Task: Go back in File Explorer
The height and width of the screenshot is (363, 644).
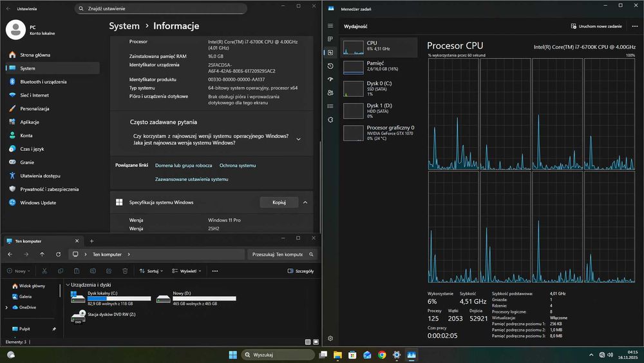Action: [10, 255]
